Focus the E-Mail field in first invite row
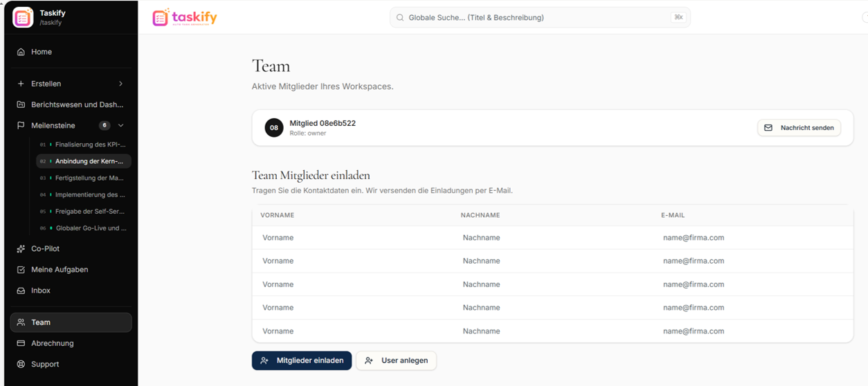This screenshot has height=386, width=868. pos(753,238)
